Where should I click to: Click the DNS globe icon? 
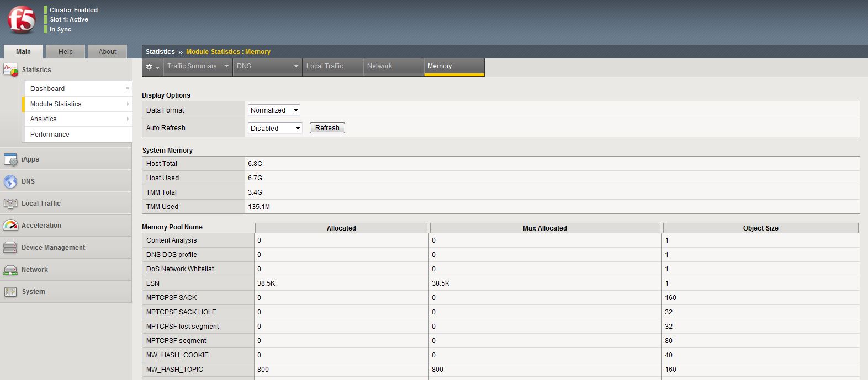click(x=10, y=181)
